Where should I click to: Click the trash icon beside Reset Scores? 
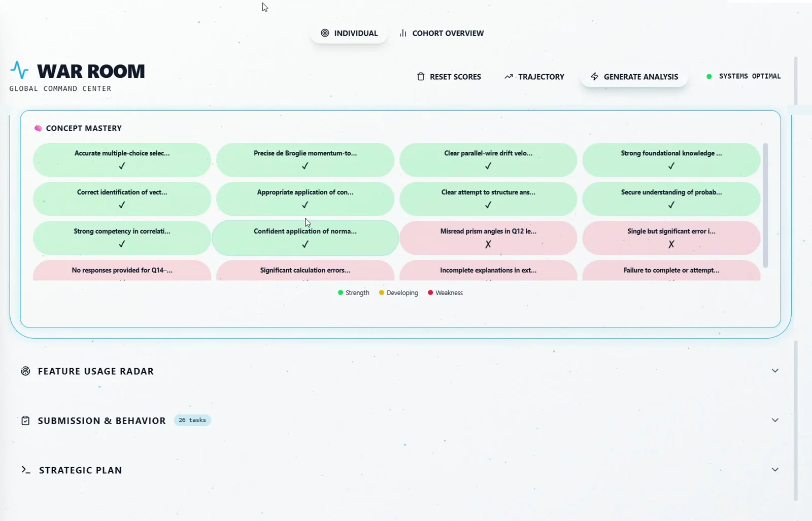coord(421,77)
